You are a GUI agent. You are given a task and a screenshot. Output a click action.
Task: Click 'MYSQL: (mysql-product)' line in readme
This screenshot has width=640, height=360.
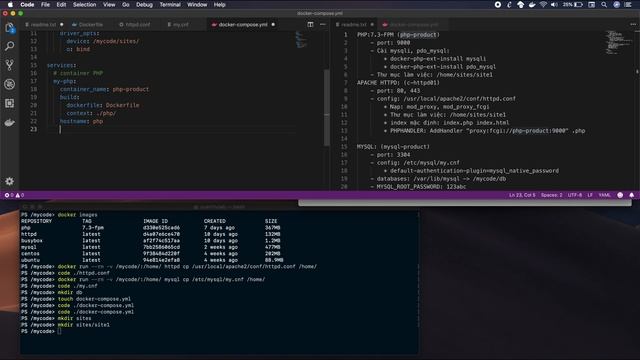coord(393,147)
